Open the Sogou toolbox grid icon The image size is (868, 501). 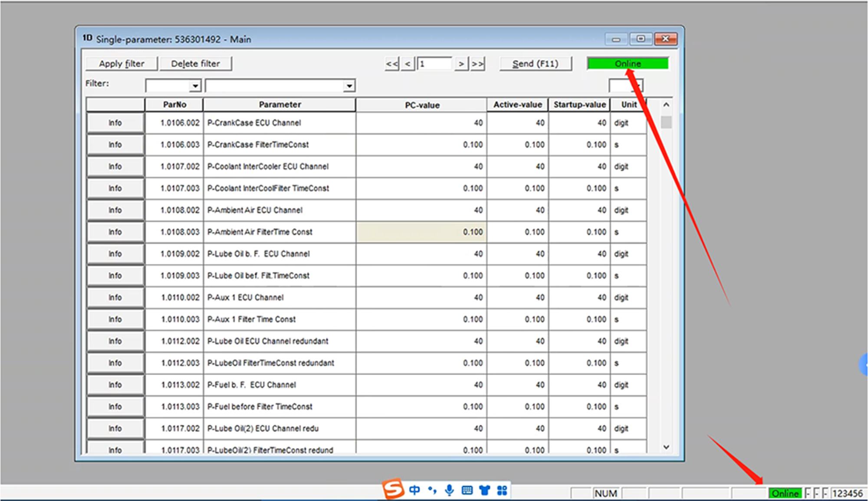502,490
